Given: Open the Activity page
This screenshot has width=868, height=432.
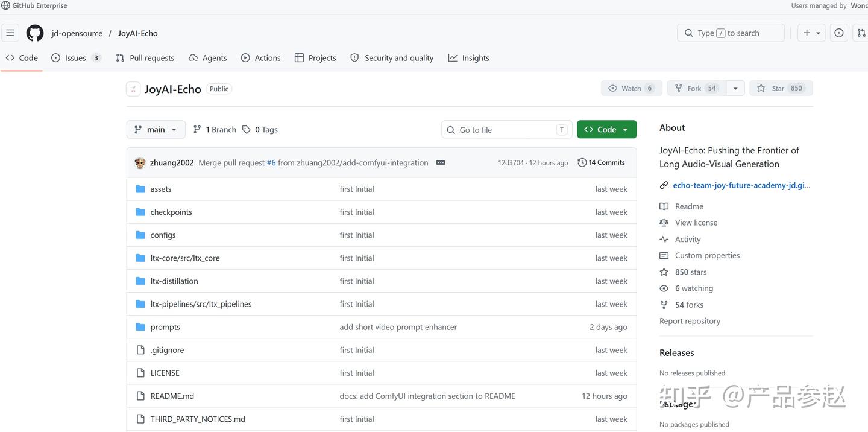Looking at the screenshot, I should click(688, 240).
